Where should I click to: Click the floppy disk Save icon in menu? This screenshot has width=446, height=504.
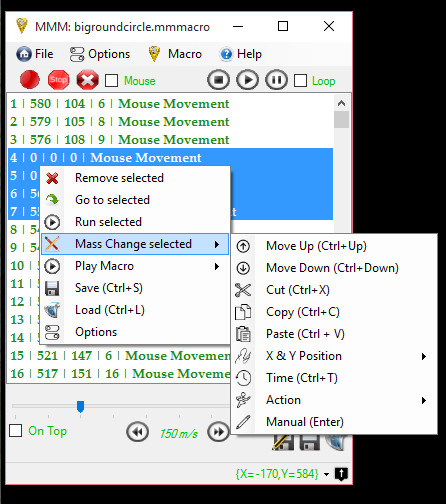(x=52, y=288)
